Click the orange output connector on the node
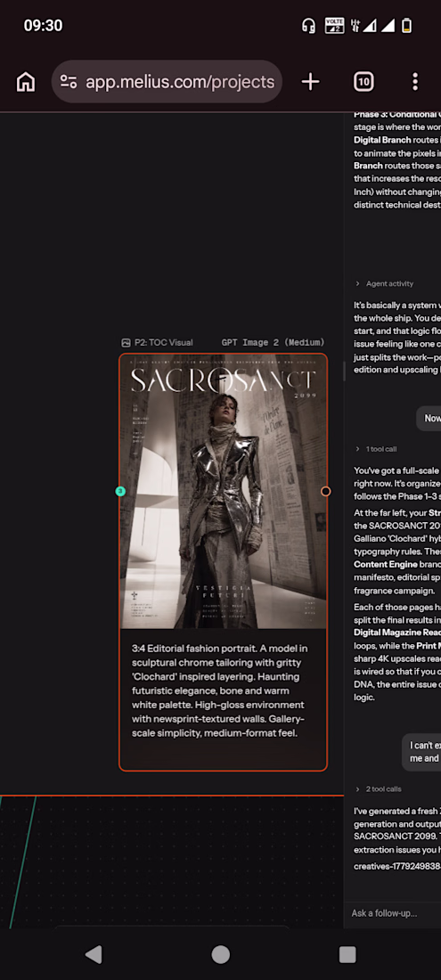 [325, 491]
